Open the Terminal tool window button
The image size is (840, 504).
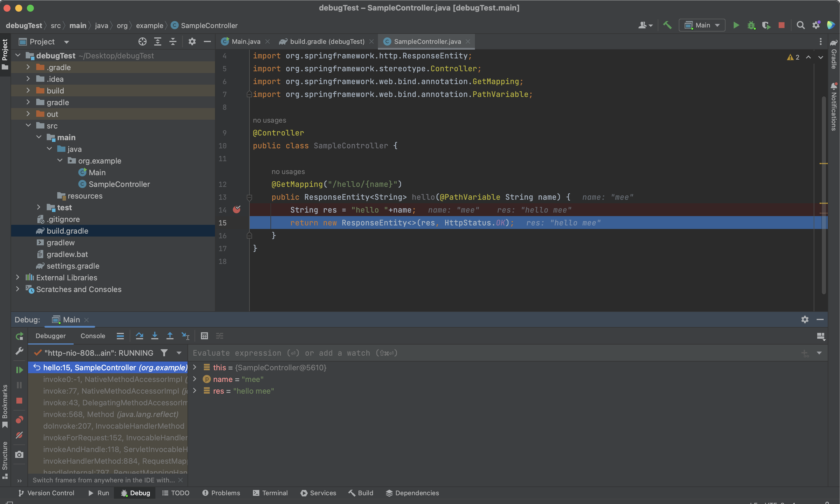tap(270, 493)
